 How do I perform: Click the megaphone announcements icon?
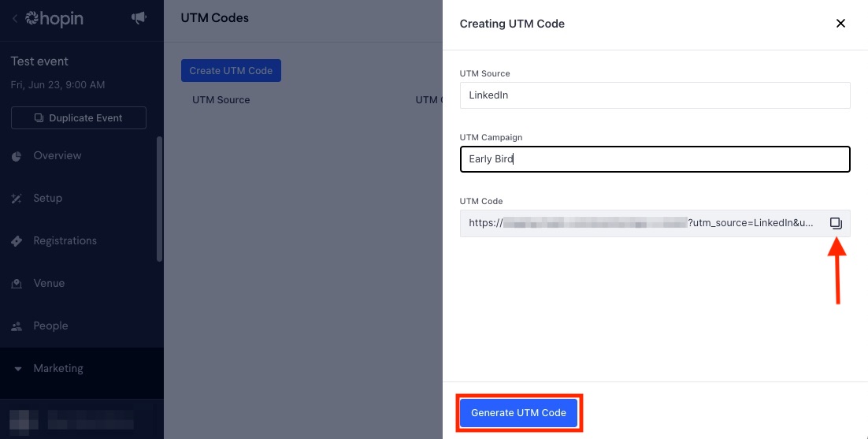click(139, 18)
